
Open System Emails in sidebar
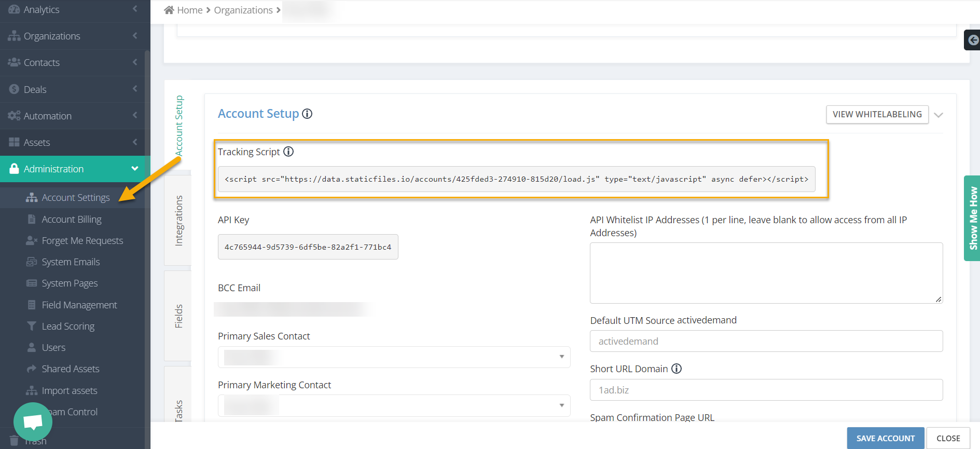coord(71,262)
